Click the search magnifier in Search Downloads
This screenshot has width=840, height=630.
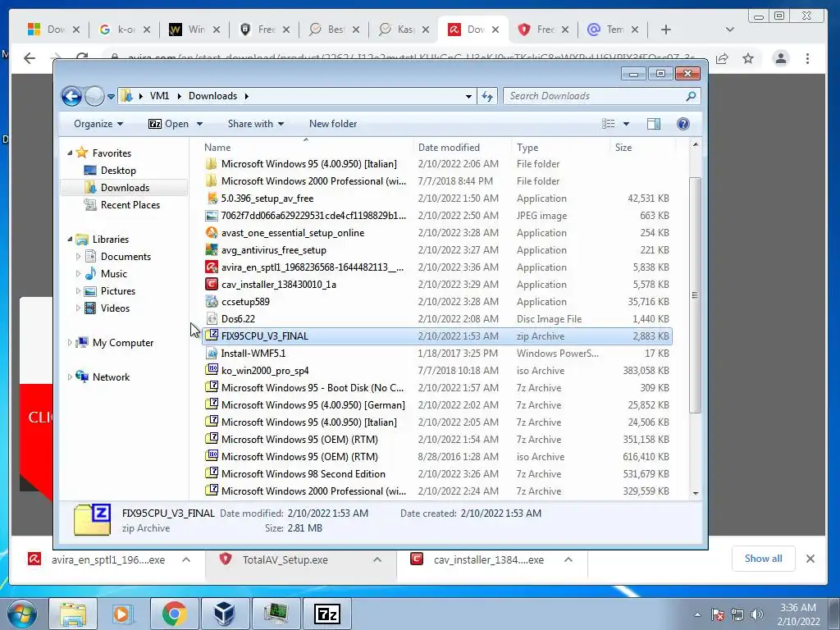point(691,96)
